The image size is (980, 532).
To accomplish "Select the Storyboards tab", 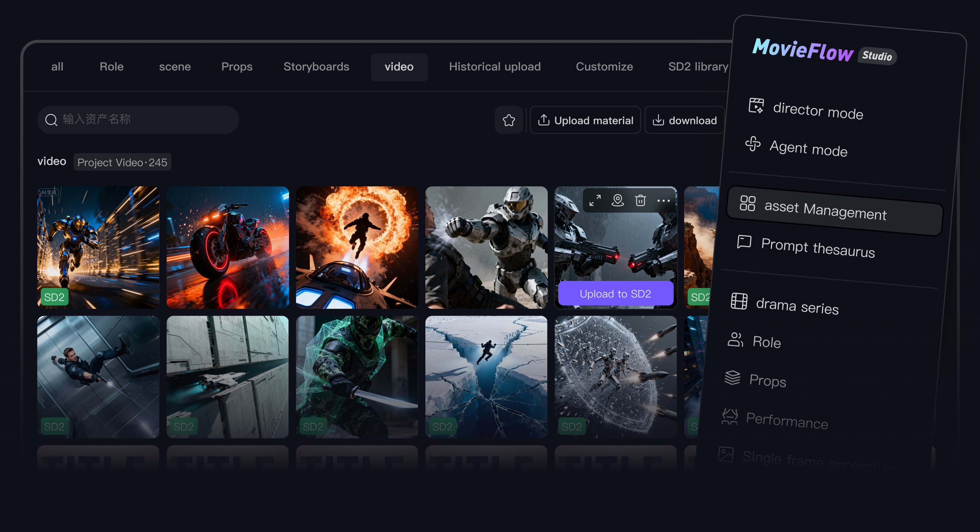I will point(316,67).
